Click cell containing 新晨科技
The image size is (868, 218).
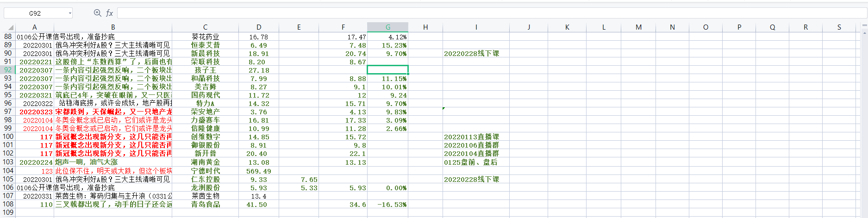[205, 53]
